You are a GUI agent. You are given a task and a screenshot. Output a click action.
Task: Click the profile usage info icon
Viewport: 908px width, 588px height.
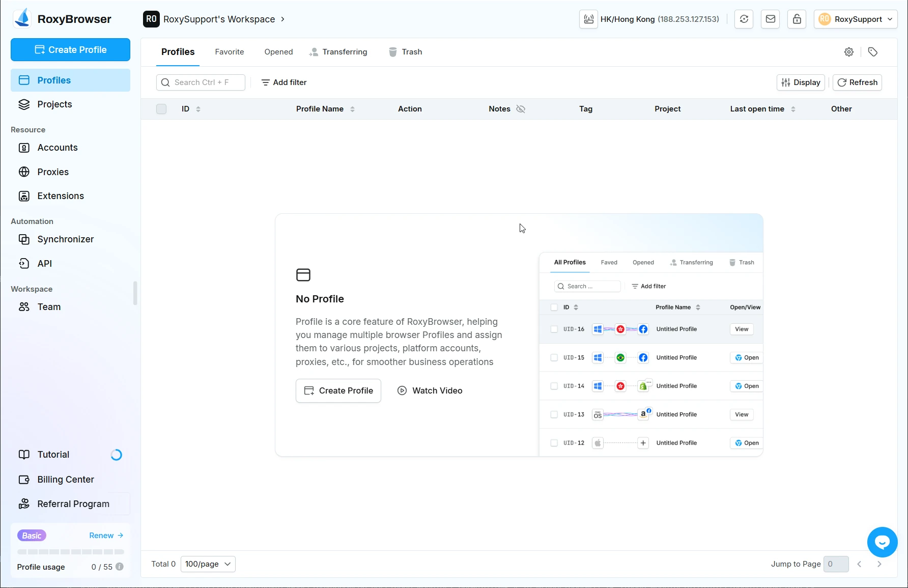point(120,567)
